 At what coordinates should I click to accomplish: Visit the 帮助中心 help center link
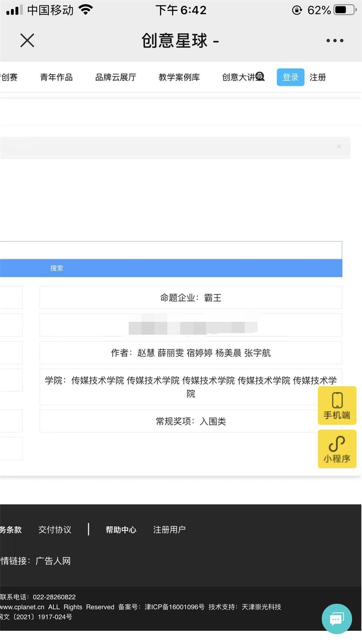point(121,529)
